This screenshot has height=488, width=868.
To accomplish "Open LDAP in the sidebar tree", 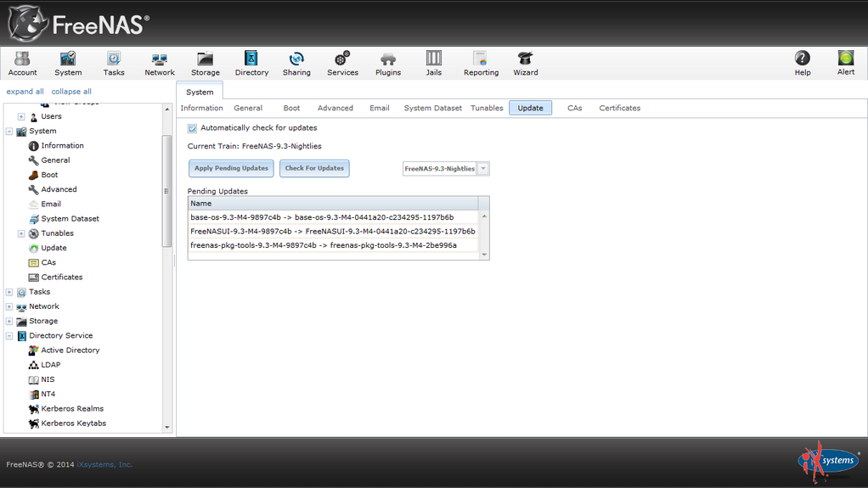I will pos(44,365).
